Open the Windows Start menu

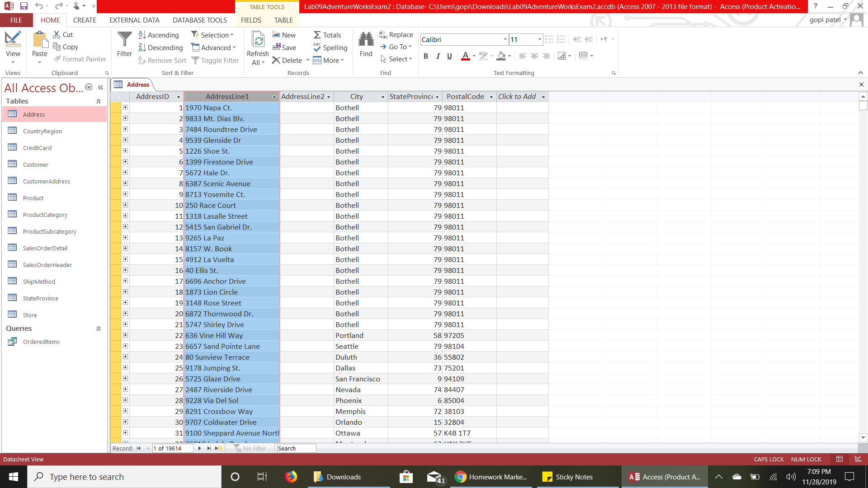(x=13, y=477)
